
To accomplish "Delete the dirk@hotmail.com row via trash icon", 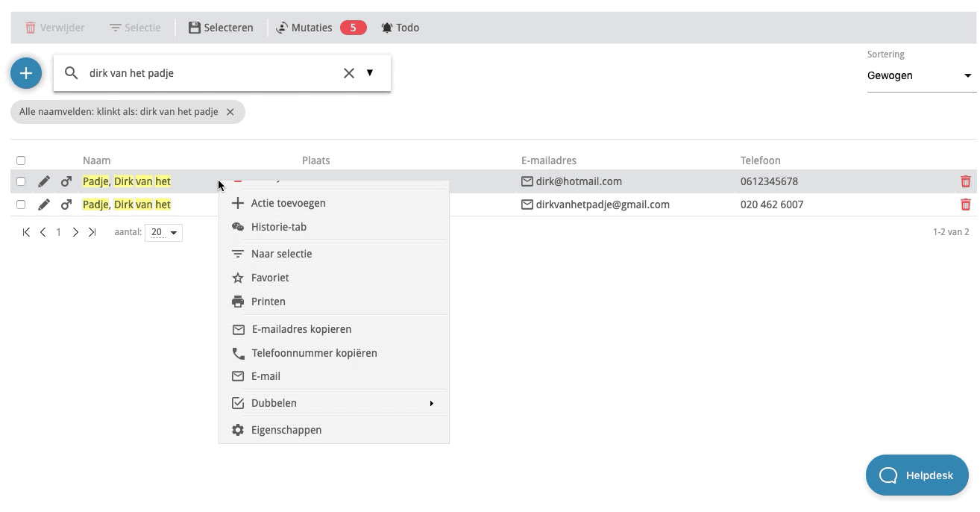I will [965, 181].
